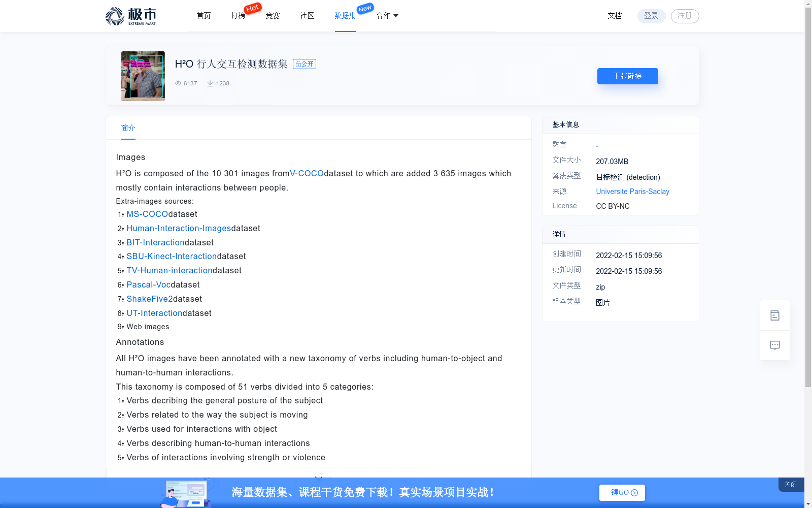Select the 简介 tab
The image size is (812, 508).
pos(128,128)
